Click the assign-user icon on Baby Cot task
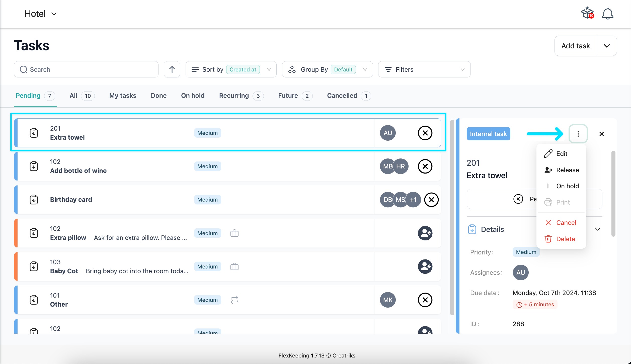 pyautogui.click(x=425, y=266)
